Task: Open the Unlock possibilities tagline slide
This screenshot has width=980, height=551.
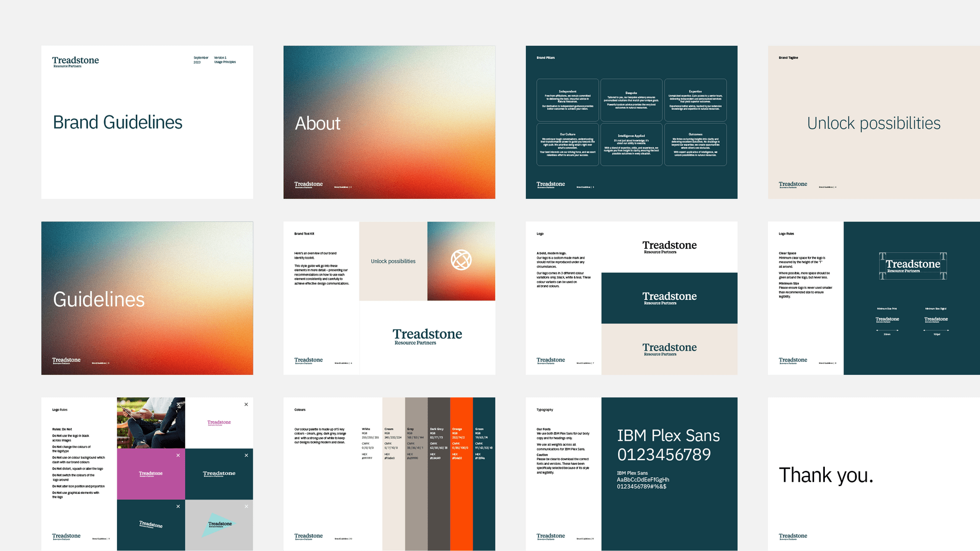Action: pyautogui.click(x=874, y=122)
